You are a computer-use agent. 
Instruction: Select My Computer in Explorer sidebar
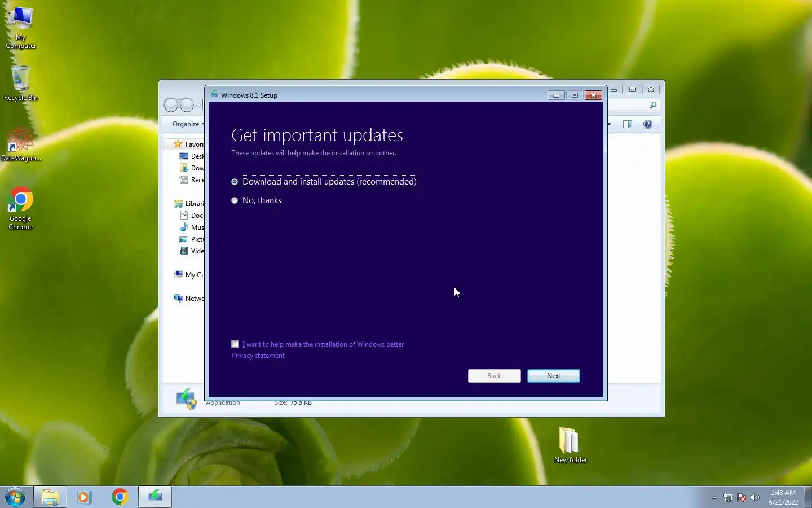tap(189, 275)
